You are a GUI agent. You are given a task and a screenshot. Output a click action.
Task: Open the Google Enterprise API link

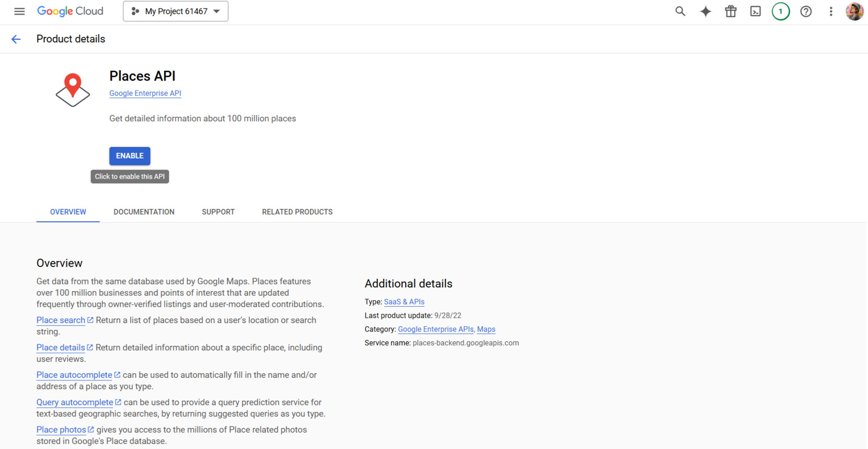(145, 93)
